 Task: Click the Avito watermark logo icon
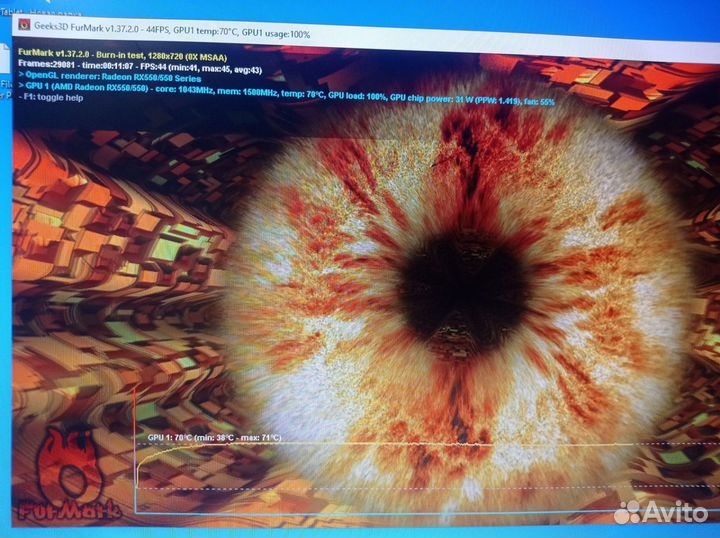(x=627, y=511)
